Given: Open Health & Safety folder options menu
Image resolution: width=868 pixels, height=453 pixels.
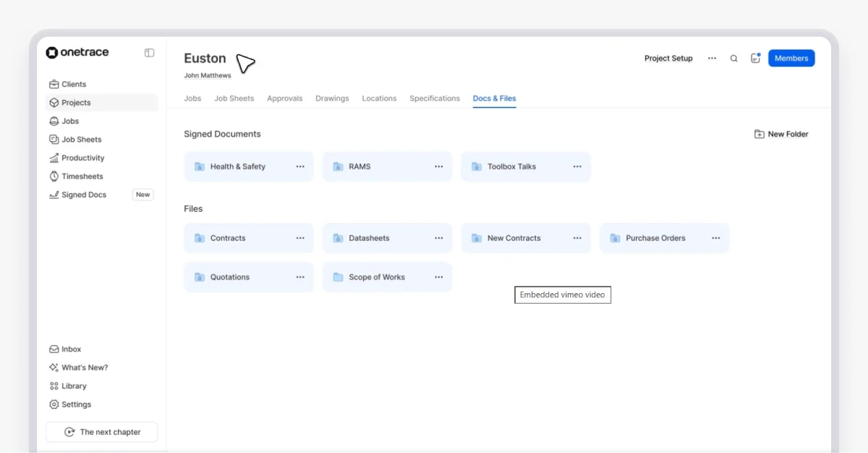Looking at the screenshot, I should 300,166.
